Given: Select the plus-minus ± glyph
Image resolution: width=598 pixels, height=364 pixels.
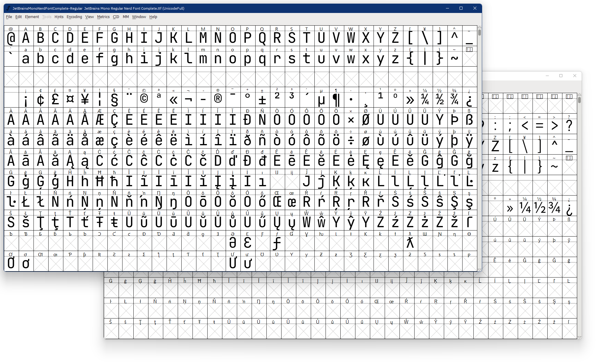Looking at the screenshot, I should (x=262, y=97).
